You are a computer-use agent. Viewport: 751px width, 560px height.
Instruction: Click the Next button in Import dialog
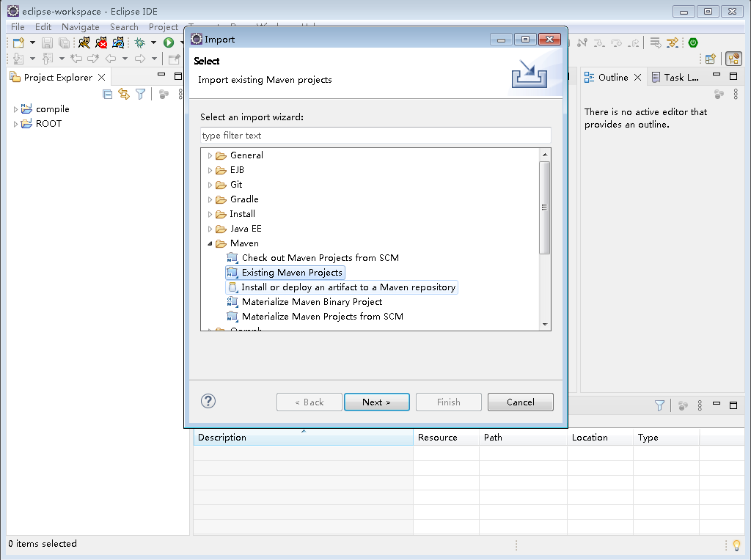(377, 402)
